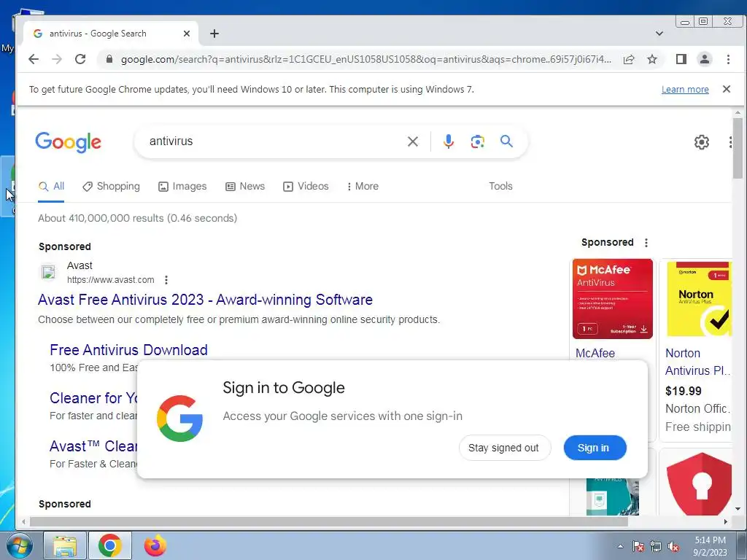
Task: Open the Learn more link
Action: click(685, 90)
